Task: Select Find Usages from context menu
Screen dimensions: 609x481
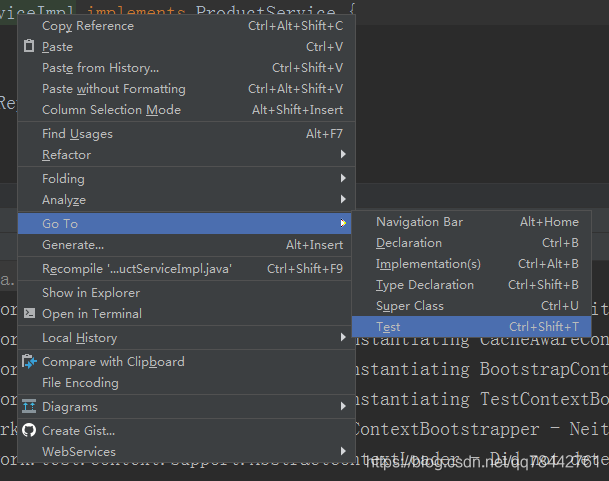Action: (77, 134)
